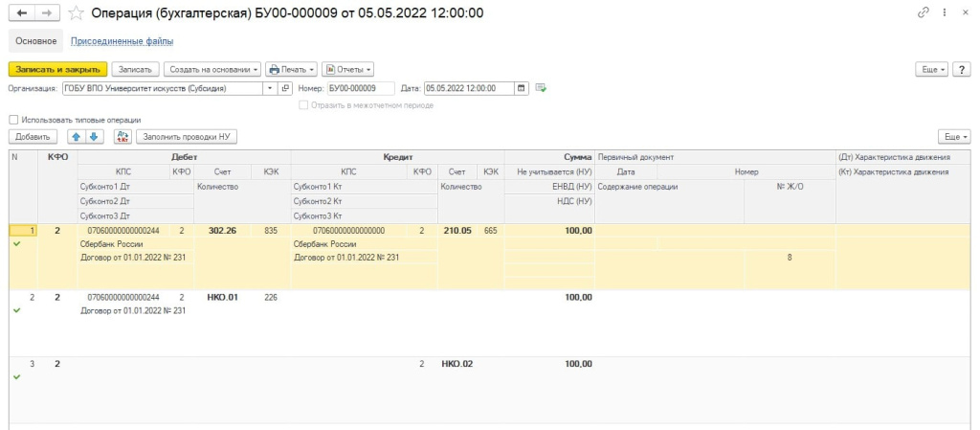Switch to 'Присоединенные файлы' tab
The image size is (980, 430).
click(x=122, y=41)
